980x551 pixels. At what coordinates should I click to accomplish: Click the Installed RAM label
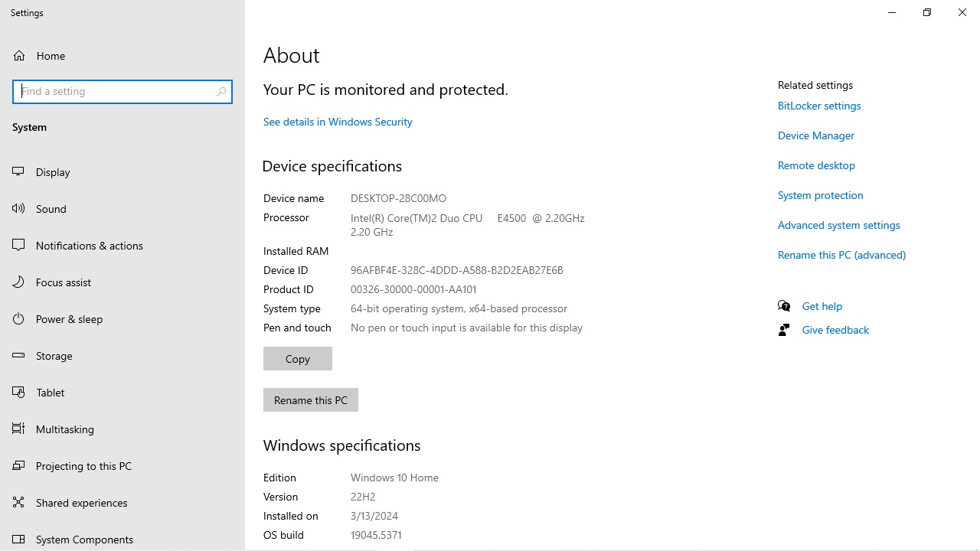[x=296, y=251]
